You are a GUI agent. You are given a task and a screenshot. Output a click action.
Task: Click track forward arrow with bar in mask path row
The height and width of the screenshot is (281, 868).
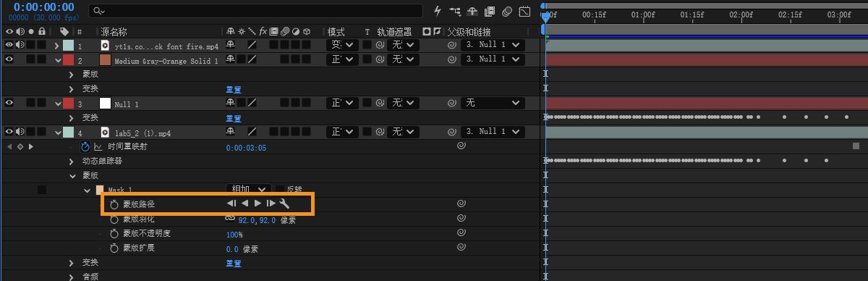pyautogui.click(x=271, y=204)
